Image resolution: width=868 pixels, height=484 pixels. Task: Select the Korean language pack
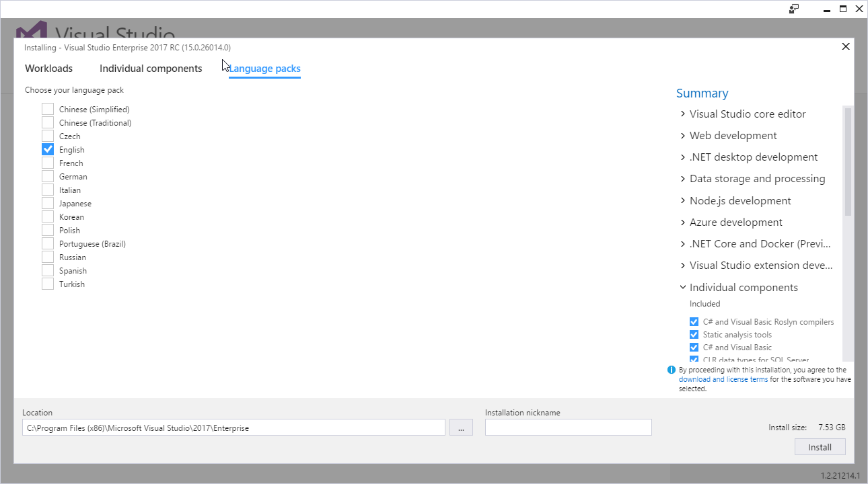click(48, 216)
